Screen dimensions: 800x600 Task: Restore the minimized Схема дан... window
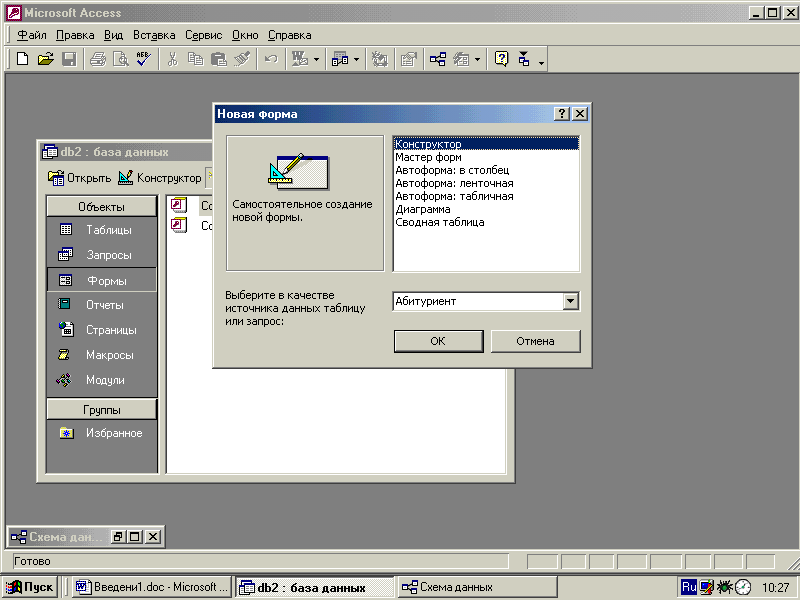(118, 536)
